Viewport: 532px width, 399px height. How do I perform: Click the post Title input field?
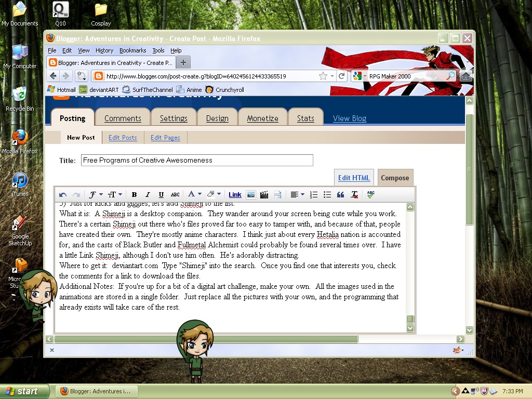(197, 160)
